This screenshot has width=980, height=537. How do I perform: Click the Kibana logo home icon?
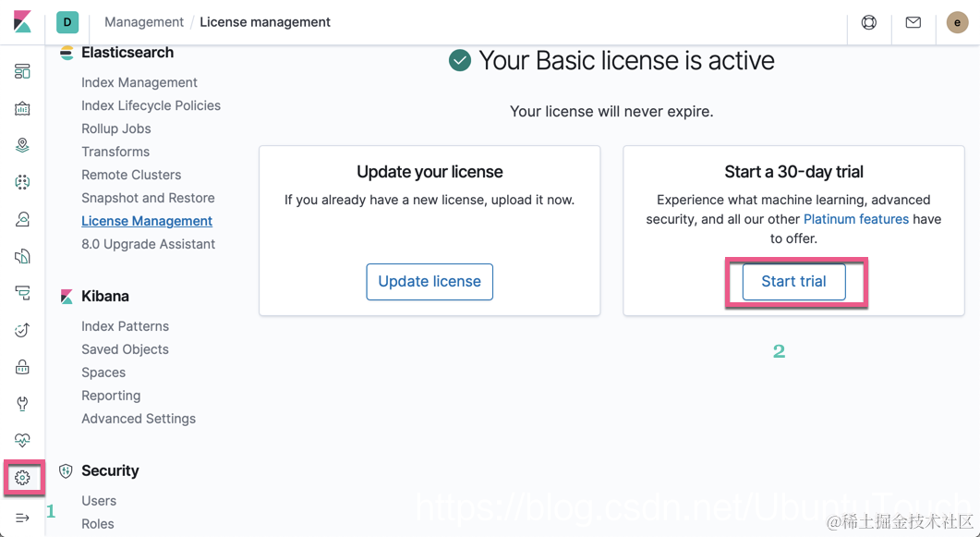pos(22,22)
